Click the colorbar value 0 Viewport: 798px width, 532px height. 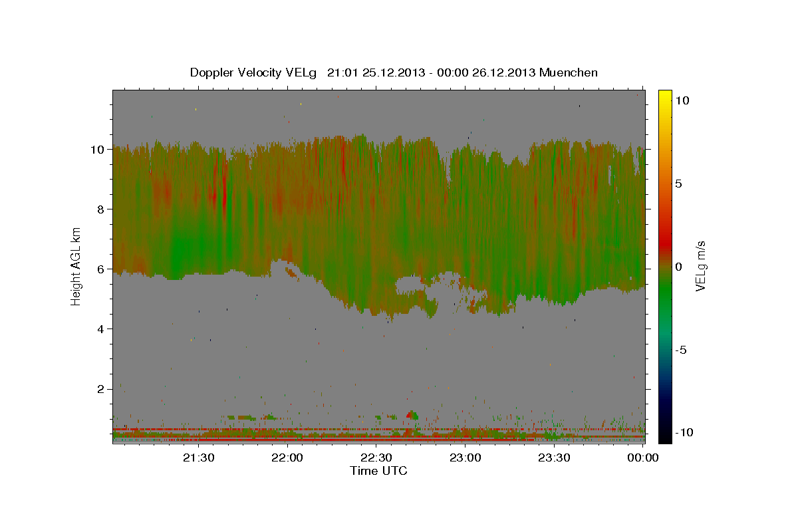679,266
